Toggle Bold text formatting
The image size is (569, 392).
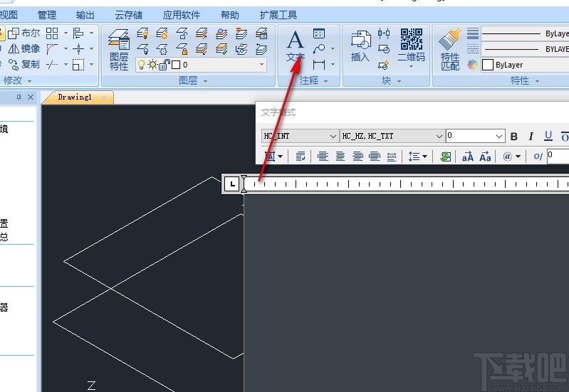(514, 137)
